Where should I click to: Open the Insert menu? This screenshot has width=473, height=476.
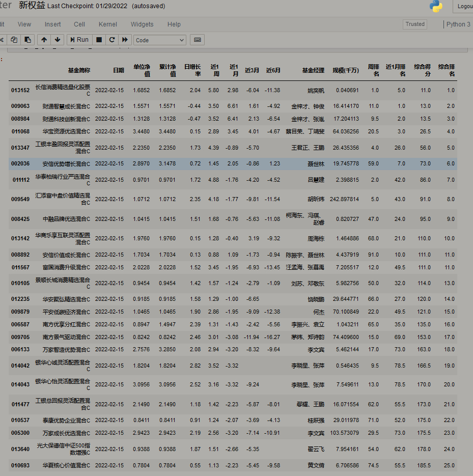pyautogui.click(x=52, y=24)
